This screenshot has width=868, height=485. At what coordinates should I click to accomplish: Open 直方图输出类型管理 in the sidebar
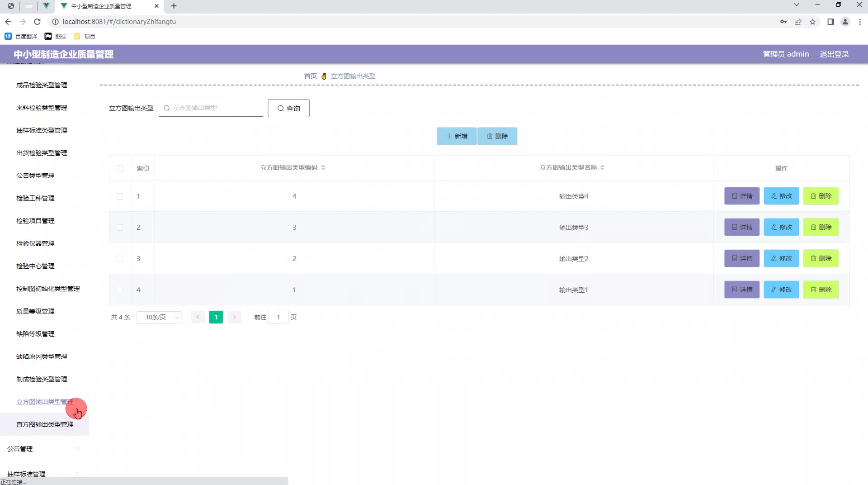click(x=45, y=424)
